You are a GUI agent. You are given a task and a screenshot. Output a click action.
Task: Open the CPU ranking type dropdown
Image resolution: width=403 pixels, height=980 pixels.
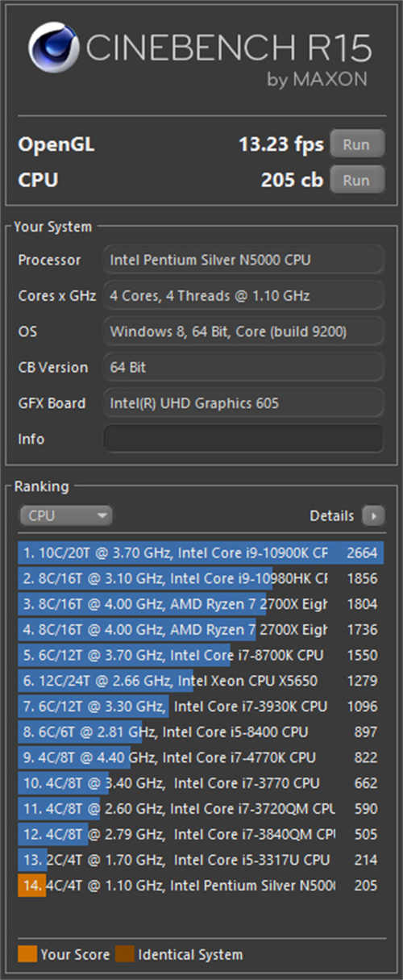pos(66,516)
